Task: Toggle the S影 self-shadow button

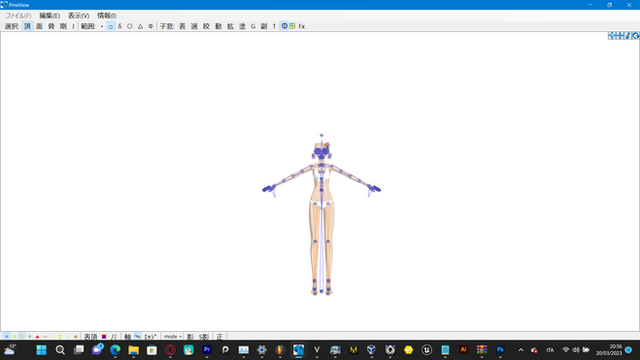Action: point(204,337)
